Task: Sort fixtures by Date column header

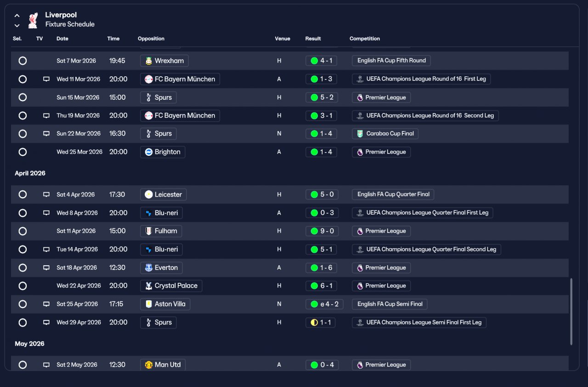Action: pyautogui.click(x=62, y=39)
